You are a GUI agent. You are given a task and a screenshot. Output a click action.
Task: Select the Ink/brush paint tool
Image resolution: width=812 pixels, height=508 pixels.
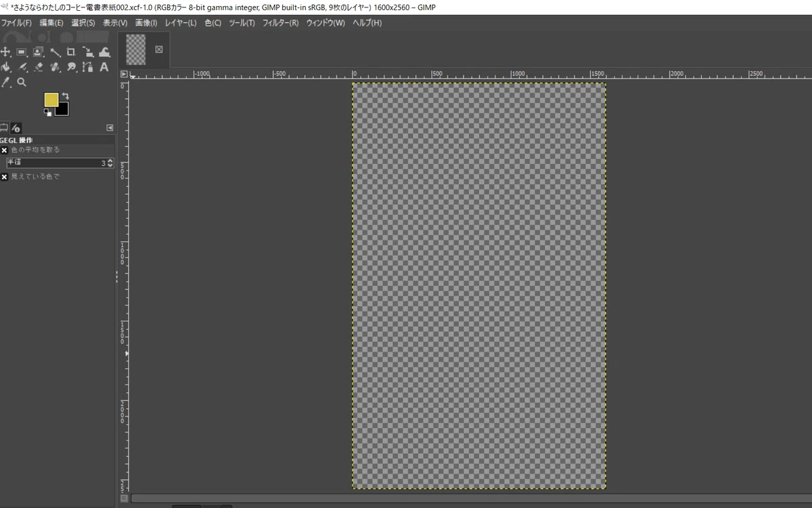(22, 67)
